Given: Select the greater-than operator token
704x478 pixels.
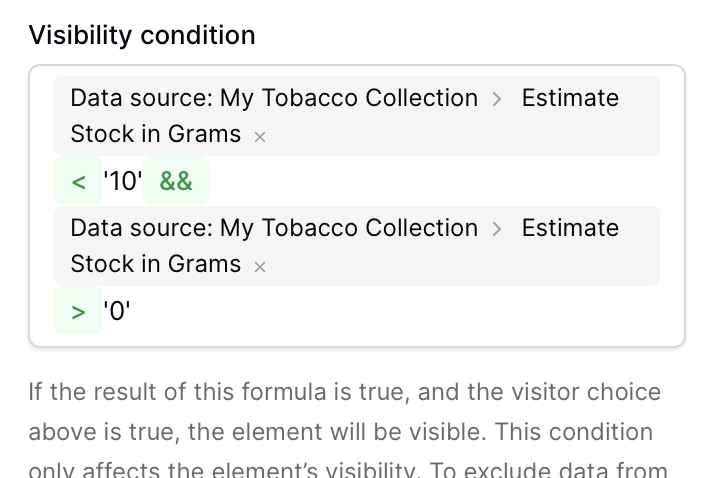Looking at the screenshot, I should [79, 311].
